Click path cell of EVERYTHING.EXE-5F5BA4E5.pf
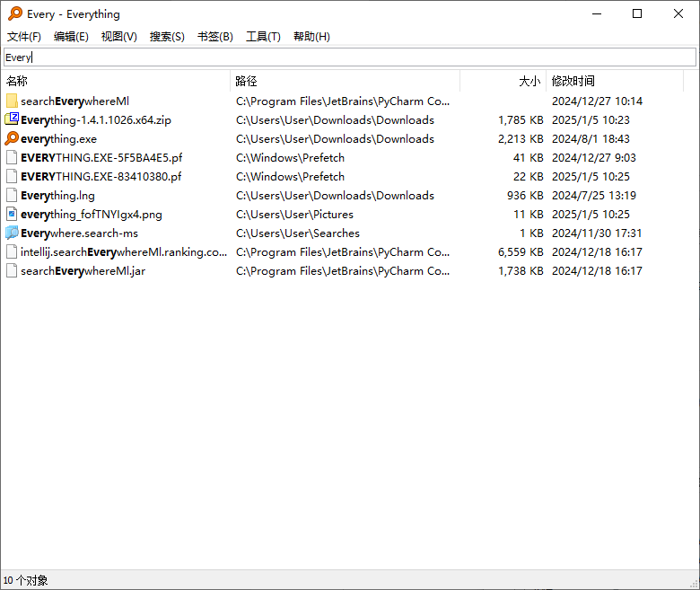The height and width of the screenshot is (590, 700). click(290, 158)
